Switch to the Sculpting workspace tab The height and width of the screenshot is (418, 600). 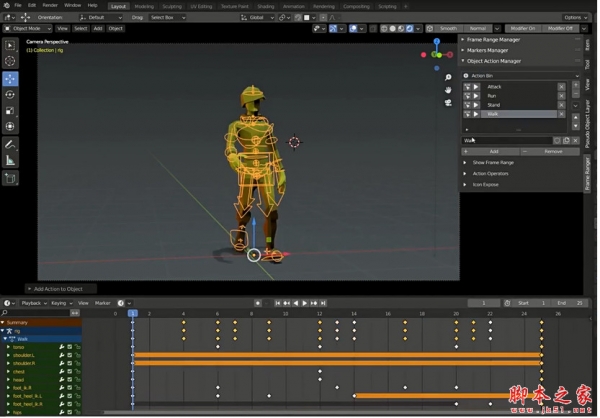coord(172,5)
